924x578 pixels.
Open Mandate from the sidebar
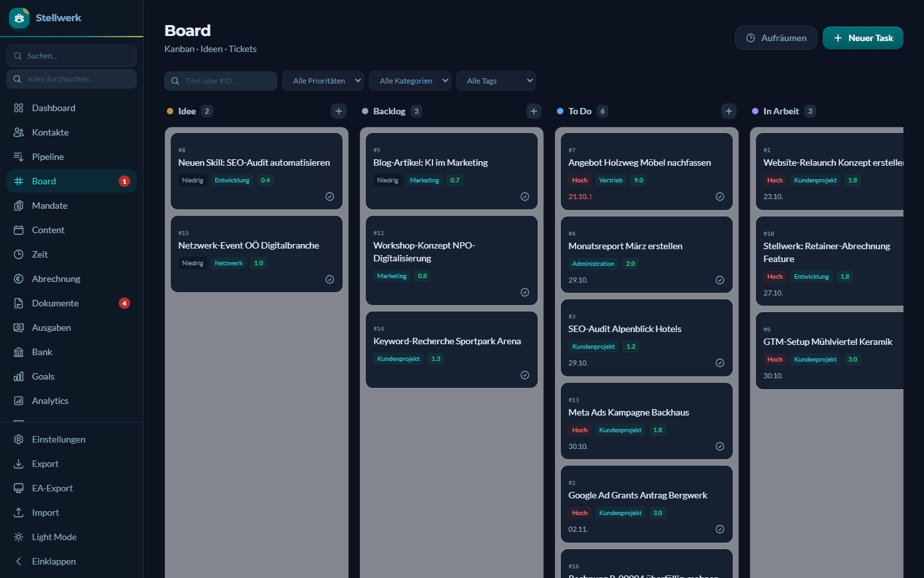click(x=71, y=206)
